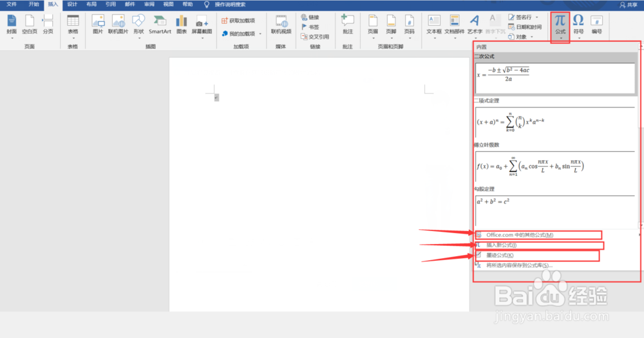Image resolution: width=644 pixels, height=338 pixels.
Task: Insert page number (页码)
Action: 409,26
